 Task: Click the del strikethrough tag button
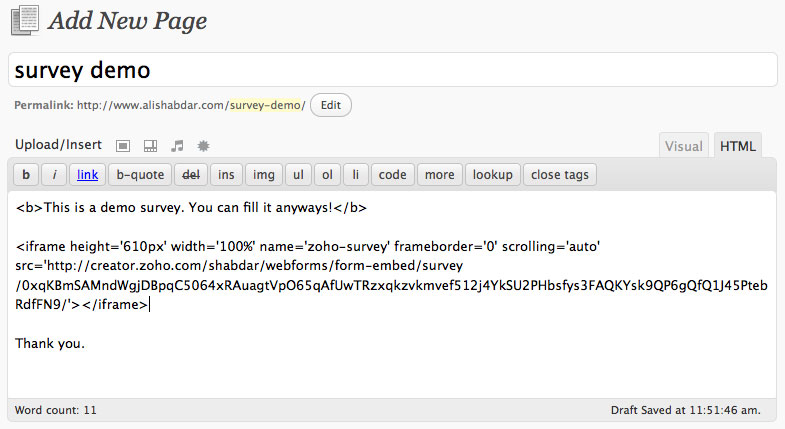pyautogui.click(x=191, y=175)
